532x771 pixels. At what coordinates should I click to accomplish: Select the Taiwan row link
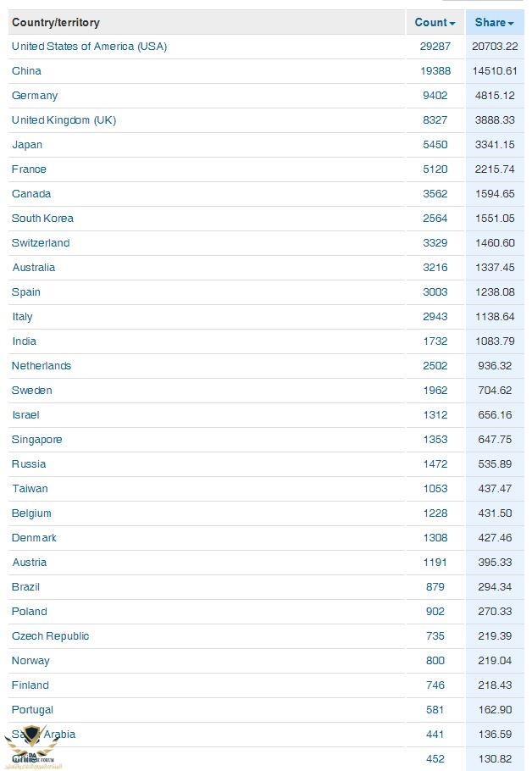[x=30, y=489]
